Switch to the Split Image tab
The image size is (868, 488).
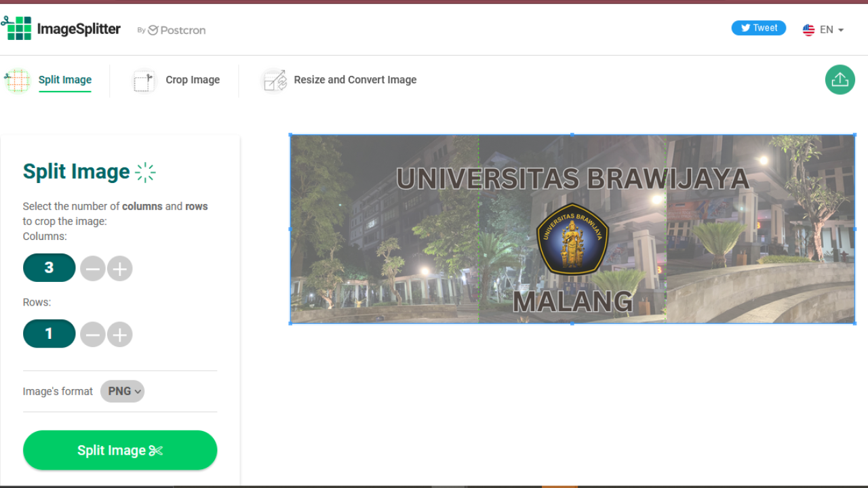65,80
